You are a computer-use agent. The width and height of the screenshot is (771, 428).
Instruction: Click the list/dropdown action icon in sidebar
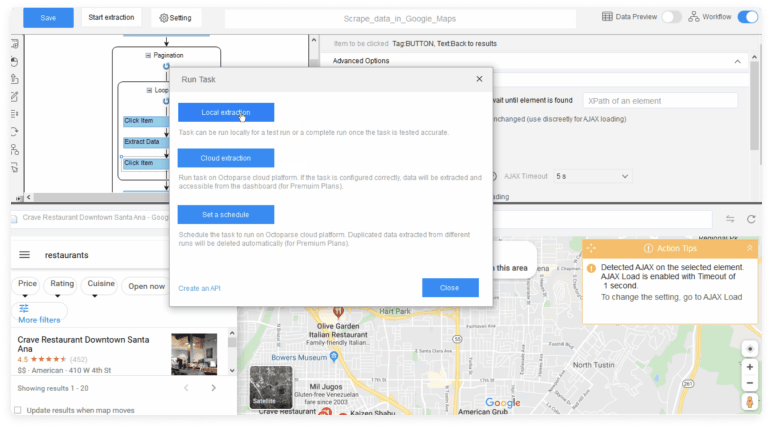(x=15, y=114)
